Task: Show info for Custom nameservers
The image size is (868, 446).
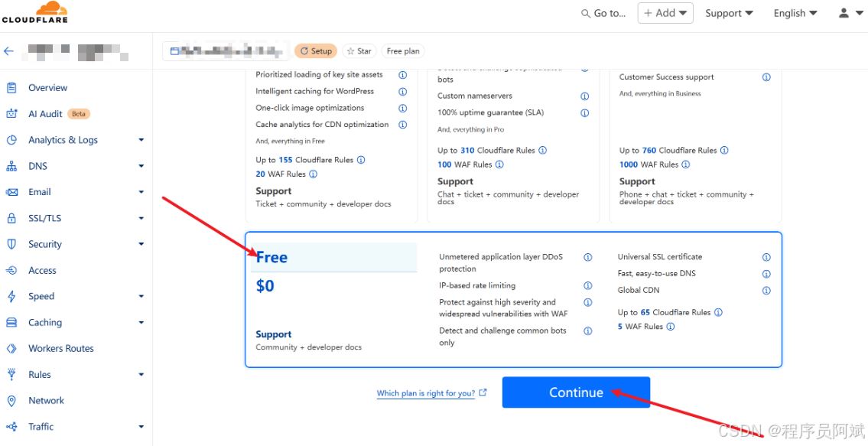Action: click(584, 96)
